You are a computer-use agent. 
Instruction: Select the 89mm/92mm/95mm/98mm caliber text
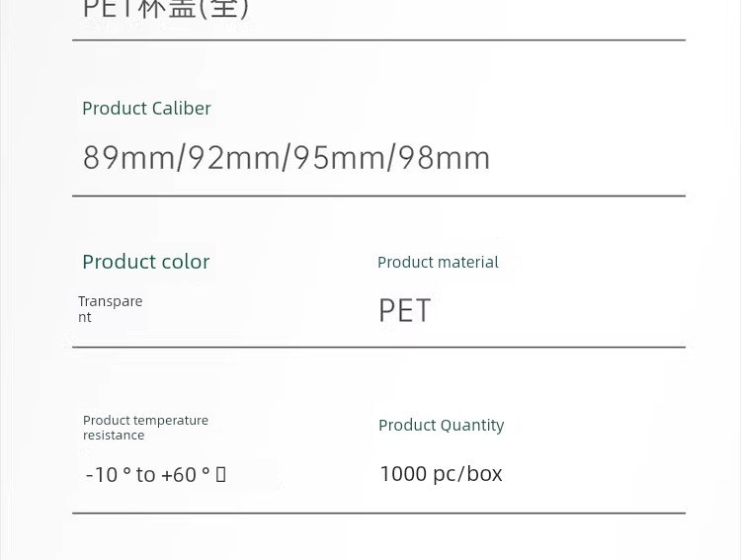pos(287,158)
